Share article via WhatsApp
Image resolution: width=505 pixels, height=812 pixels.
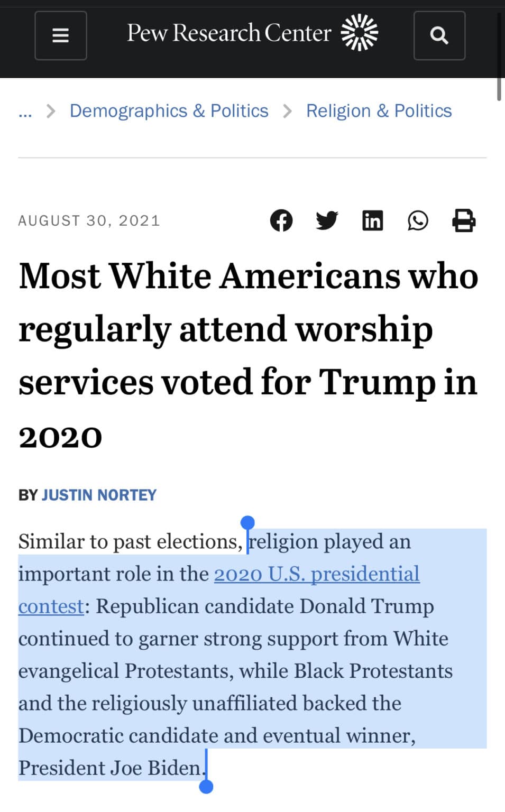tap(418, 220)
